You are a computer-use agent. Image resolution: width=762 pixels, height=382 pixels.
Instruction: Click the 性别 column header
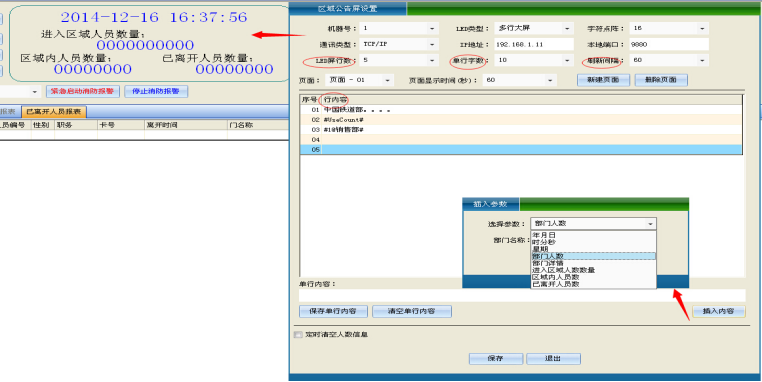(x=43, y=125)
